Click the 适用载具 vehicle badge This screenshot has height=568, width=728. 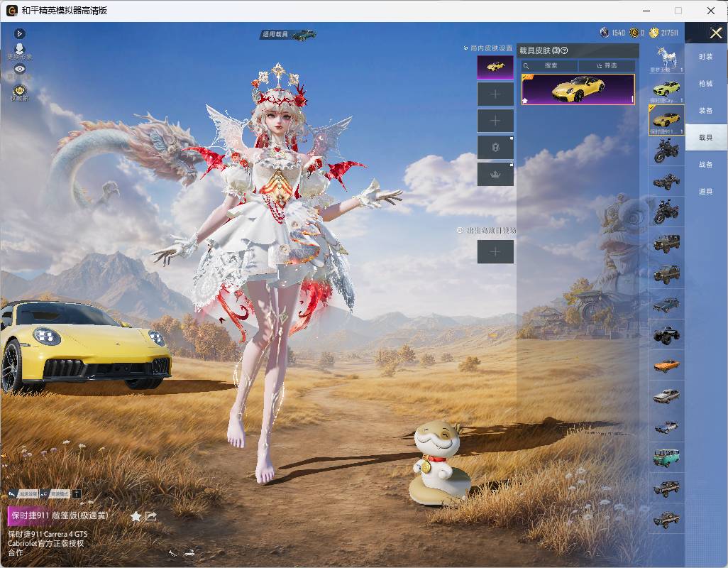point(289,34)
